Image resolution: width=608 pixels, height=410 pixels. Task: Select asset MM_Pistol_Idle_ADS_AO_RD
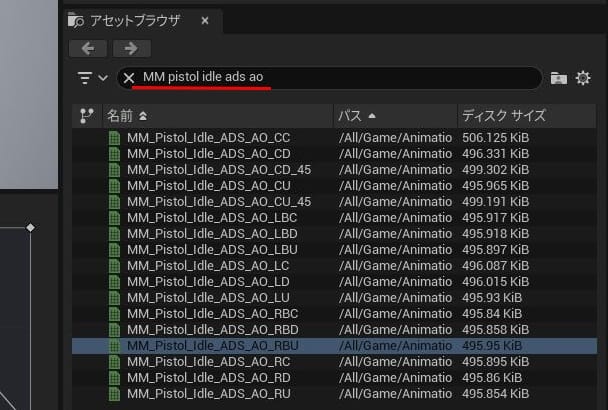pos(334,378)
